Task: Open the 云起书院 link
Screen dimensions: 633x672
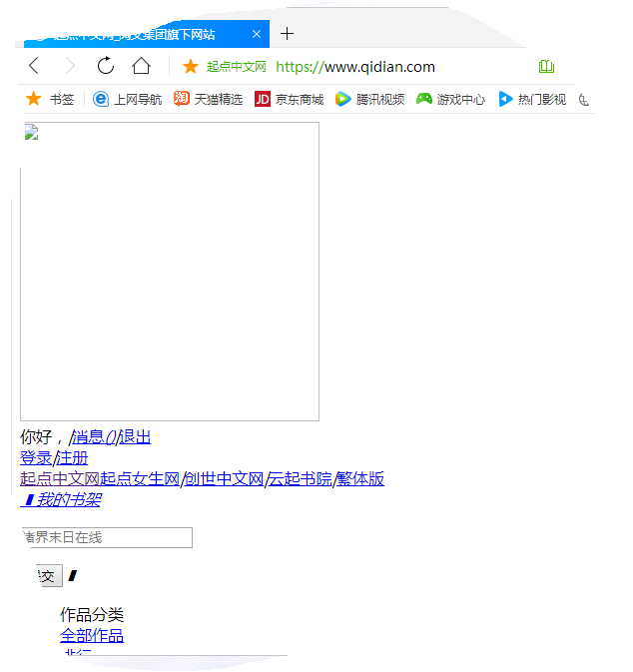Action: pyautogui.click(x=300, y=479)
